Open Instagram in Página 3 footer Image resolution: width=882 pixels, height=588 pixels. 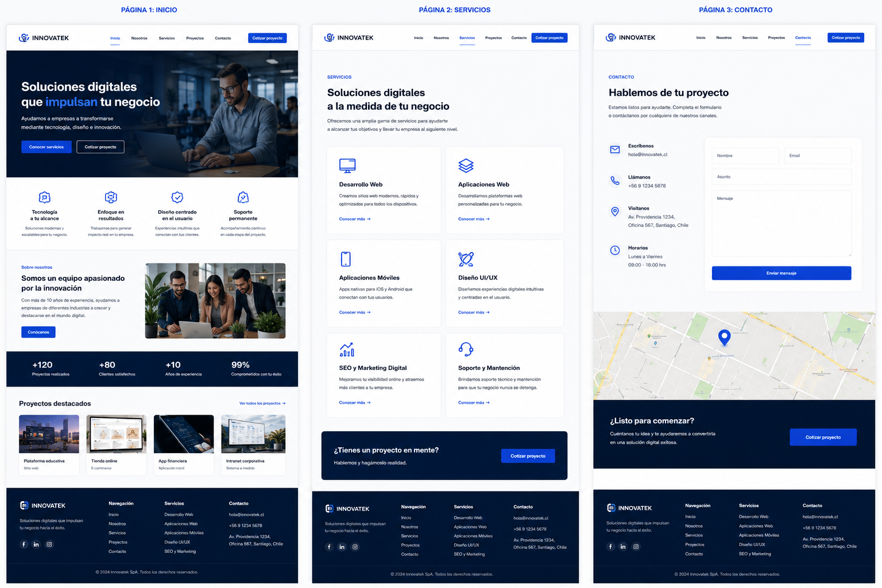(636, 547)
